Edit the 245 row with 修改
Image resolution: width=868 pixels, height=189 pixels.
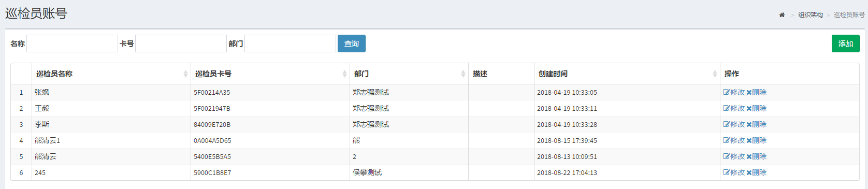(x=734, y=172)
